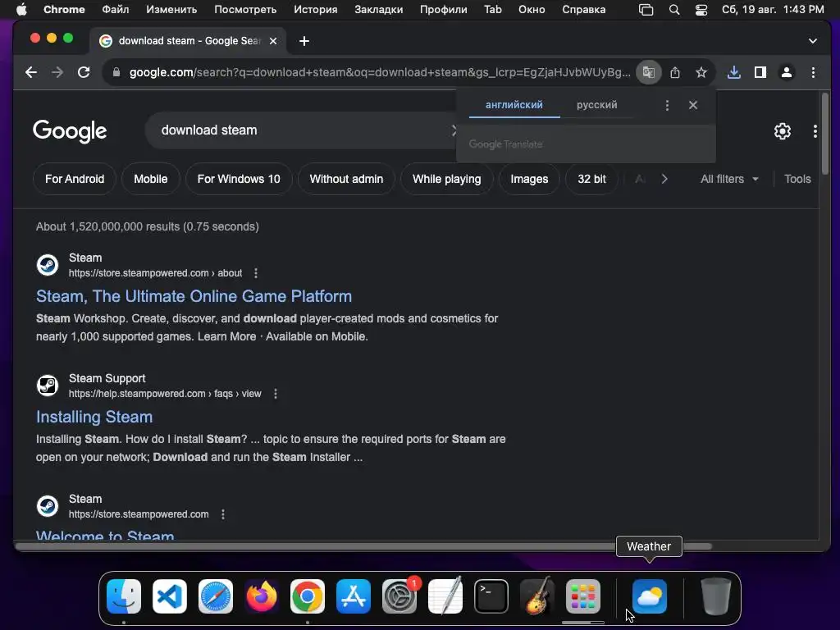The height and width of the screenshot is (630, 840).
Task: Share this page via share icon
Action: [675, 72]
